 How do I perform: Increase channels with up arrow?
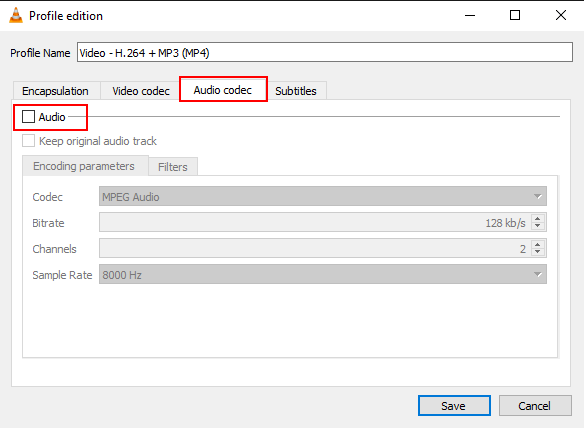(x=538, y=245)
